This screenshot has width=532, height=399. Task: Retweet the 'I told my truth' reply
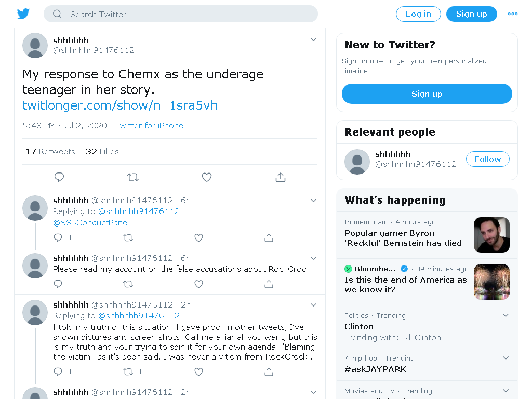128,372
